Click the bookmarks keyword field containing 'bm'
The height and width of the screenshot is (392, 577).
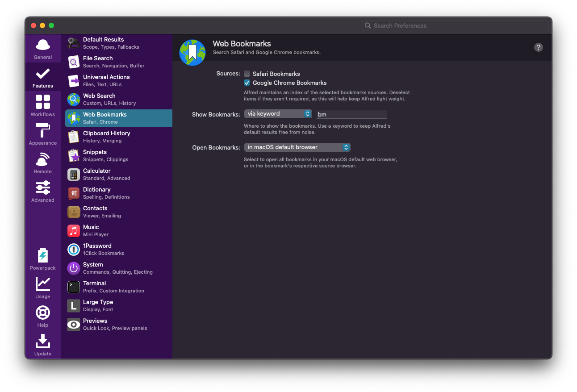tap(352, 114)
